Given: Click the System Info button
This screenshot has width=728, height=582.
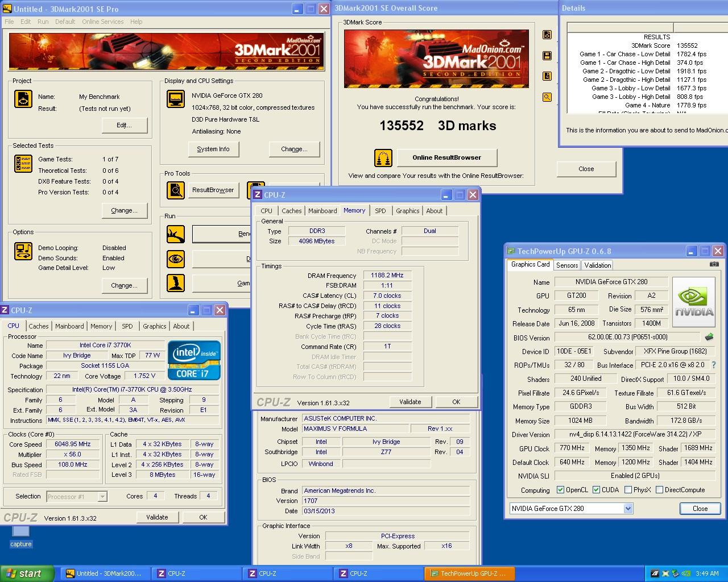Looking at the screenshot, I should [213, 149].
